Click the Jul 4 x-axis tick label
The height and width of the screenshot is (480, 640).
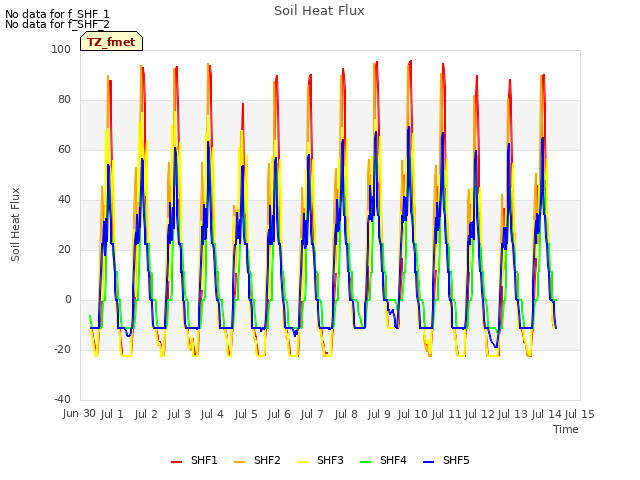point(212,414)
